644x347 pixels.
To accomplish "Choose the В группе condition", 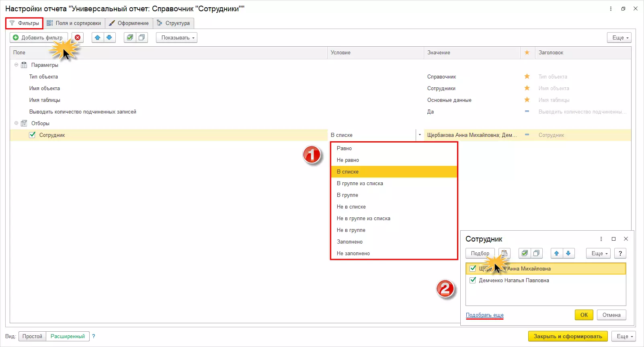I will [x=394, y=195].
